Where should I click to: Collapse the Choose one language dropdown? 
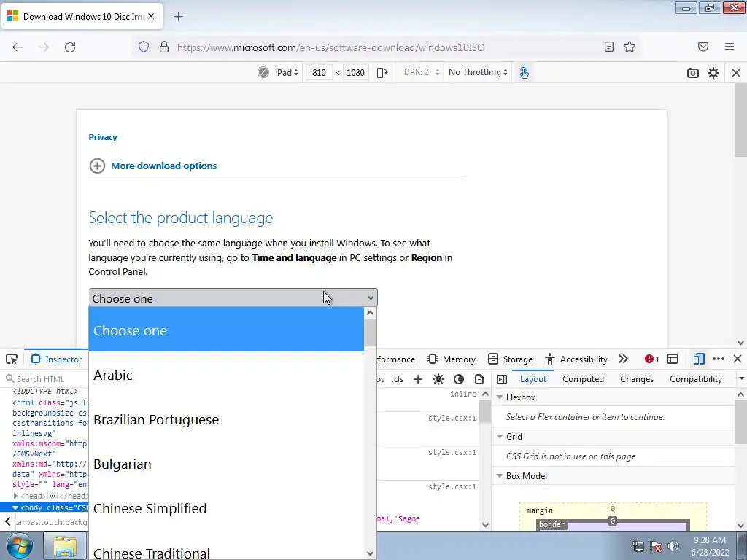click(233, 298)
